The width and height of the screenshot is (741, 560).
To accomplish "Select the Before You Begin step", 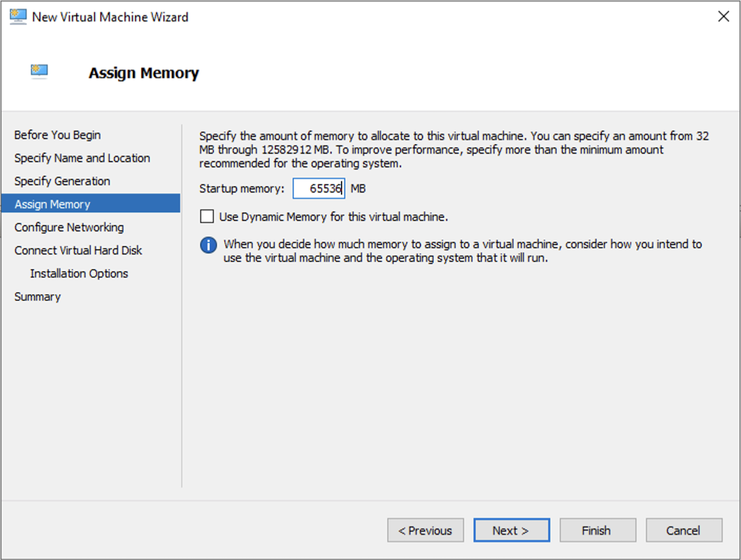I will [x=57, y=135].
